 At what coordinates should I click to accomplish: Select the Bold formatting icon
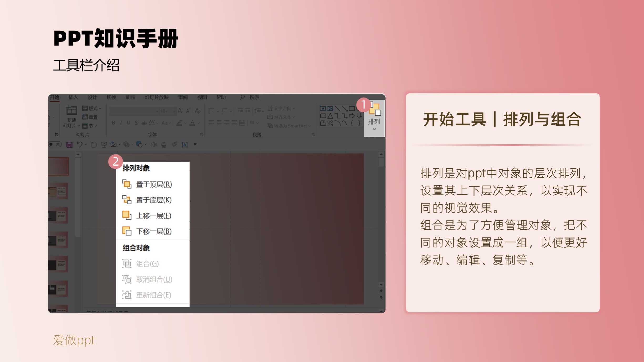(113, 123)
